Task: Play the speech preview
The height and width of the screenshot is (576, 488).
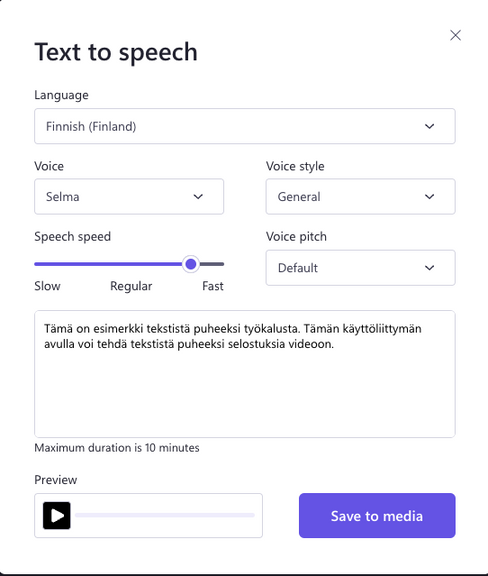Action: 57,515
